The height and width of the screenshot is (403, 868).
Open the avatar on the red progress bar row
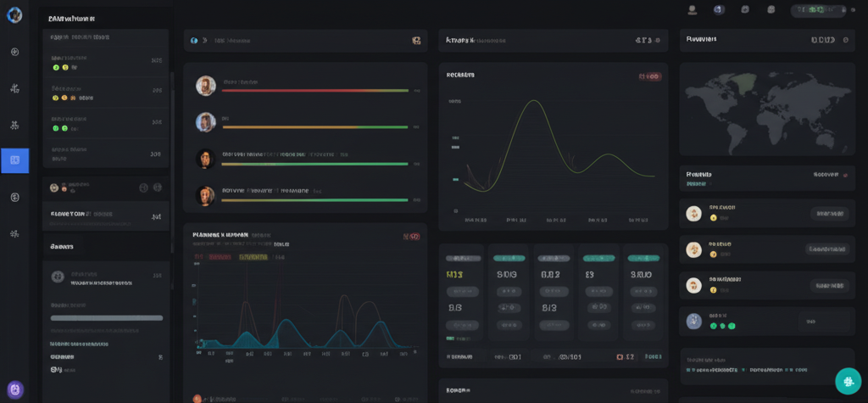click(205, 86)
